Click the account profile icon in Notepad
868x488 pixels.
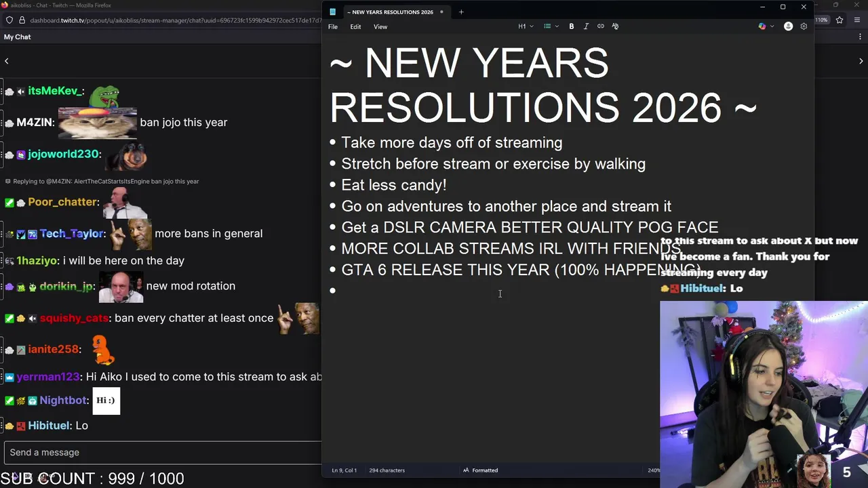[788, 26]
